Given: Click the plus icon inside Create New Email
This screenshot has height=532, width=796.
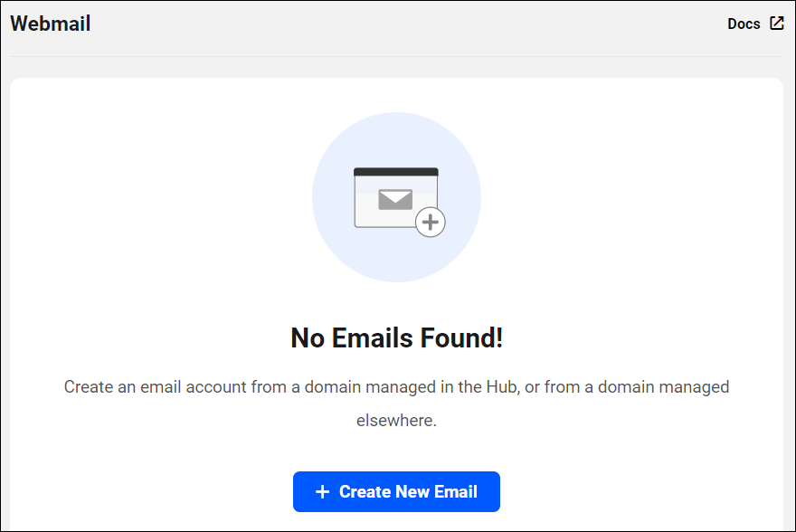Looking at the screenshot, I should point(322,491).
